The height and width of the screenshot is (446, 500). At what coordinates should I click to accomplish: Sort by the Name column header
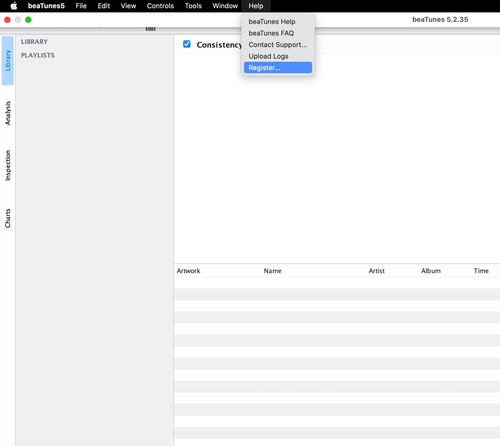(x=273, y=271)
